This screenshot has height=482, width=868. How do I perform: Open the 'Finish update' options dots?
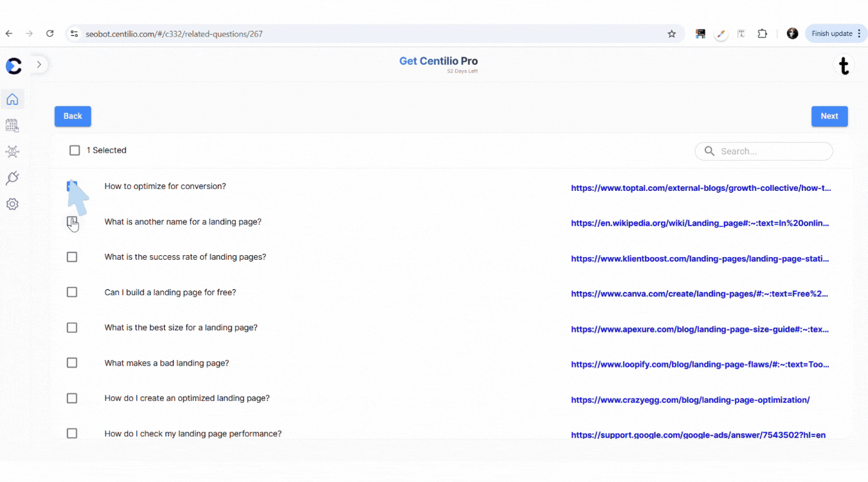858,33
